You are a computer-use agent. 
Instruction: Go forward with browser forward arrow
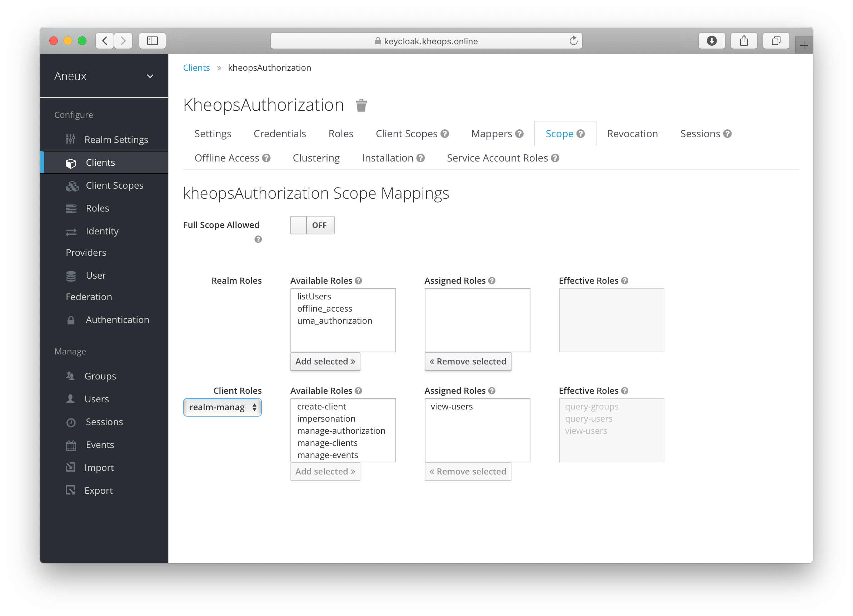123,41
